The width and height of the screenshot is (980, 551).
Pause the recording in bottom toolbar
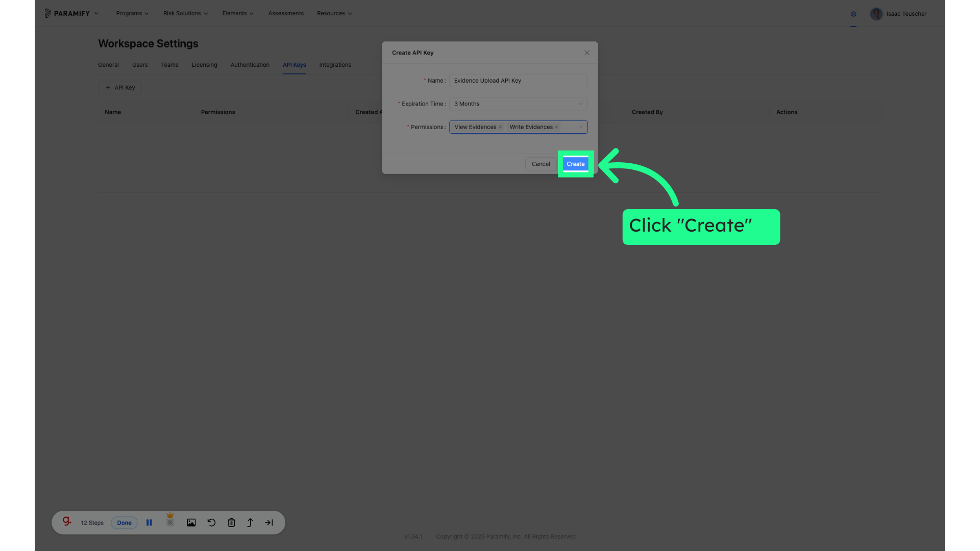[x=149, y=522]
